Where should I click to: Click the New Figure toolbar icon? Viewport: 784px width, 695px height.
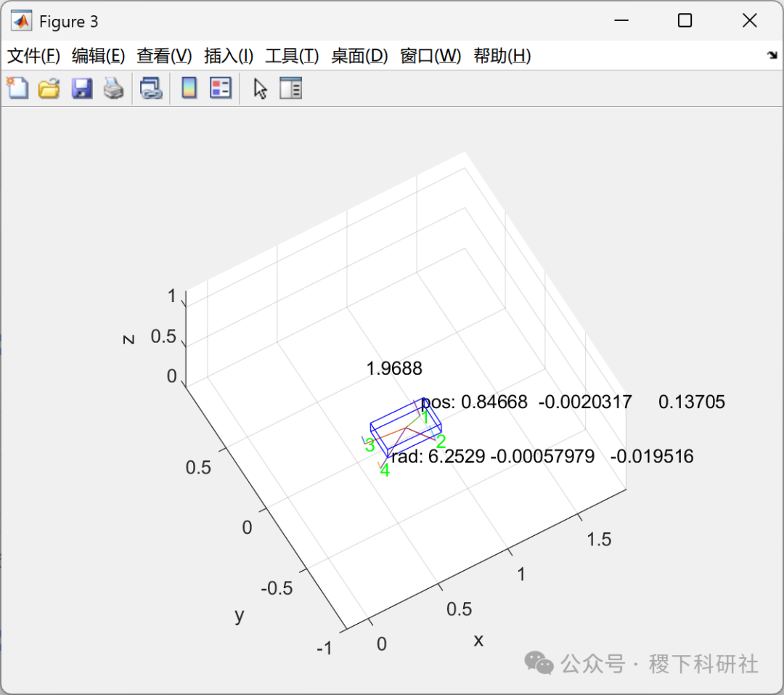[x=17, y=88]
